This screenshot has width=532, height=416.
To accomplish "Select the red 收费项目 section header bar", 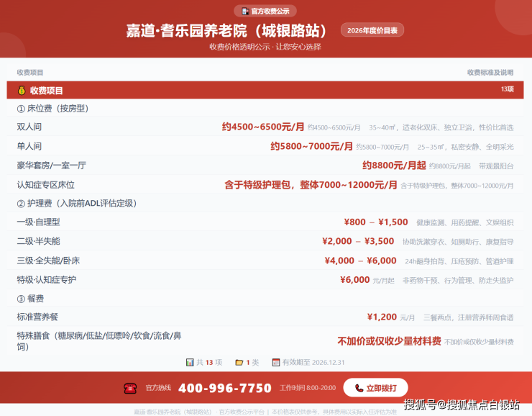I will (265, 90).
